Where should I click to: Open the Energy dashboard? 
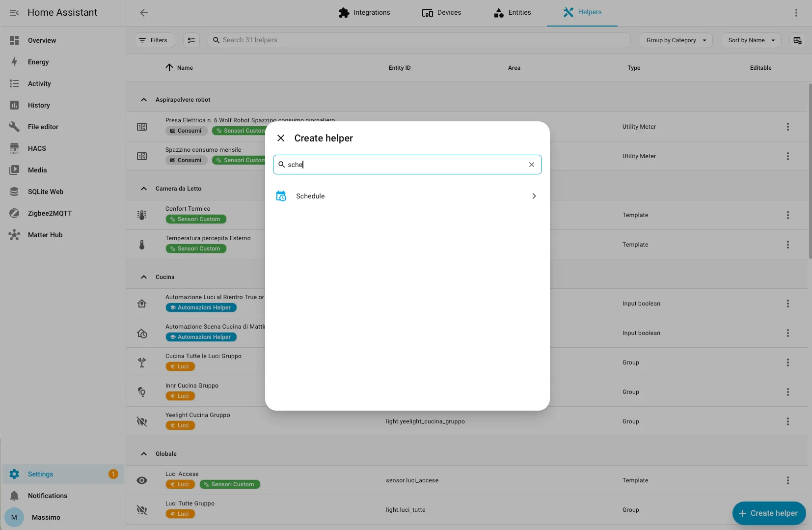63,62
